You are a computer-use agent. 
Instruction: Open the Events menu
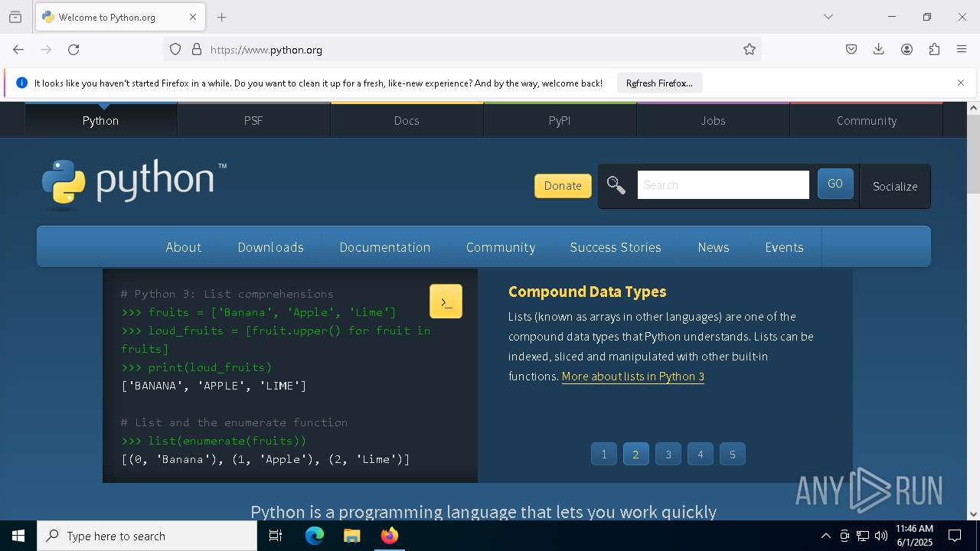click(x=784, y=247)
